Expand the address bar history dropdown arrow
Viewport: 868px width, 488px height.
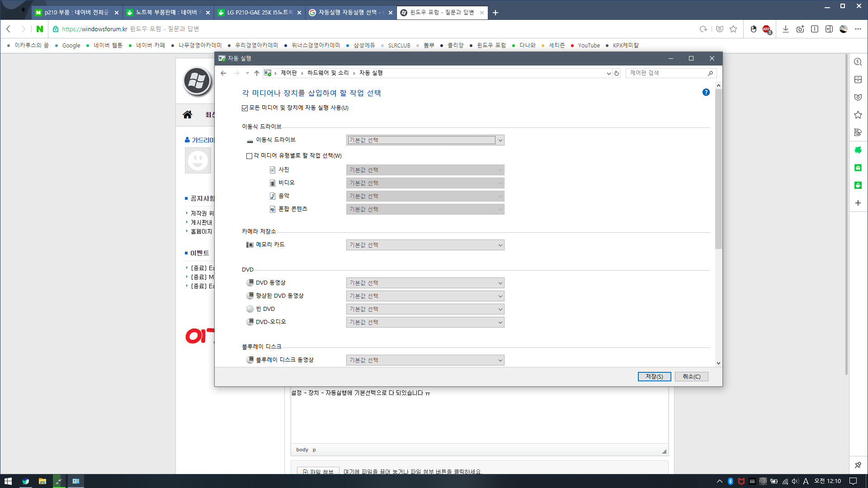click(x=609, y=73)
